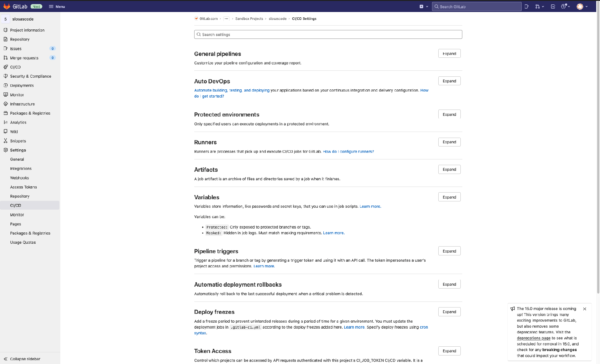Screen dimensions: 600x364
Task: Open the help question mark icon
Action: [564, 6]
